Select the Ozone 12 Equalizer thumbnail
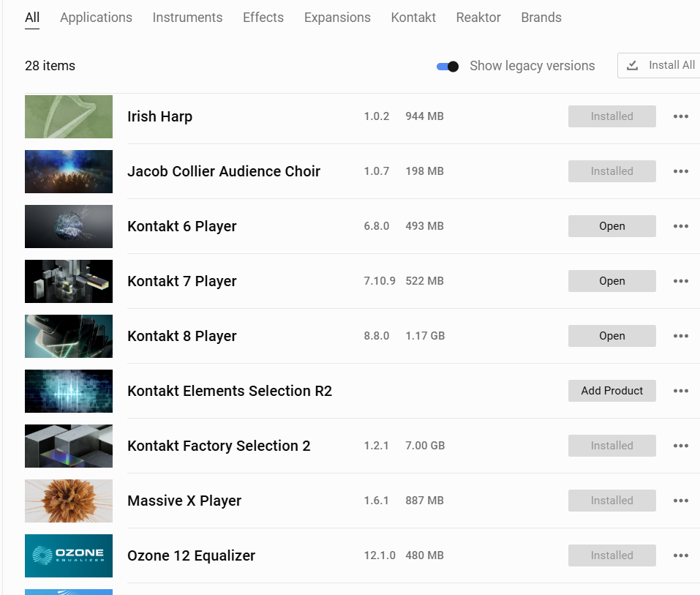The height and width of the screenshot is (595, 700). (69, 556)
